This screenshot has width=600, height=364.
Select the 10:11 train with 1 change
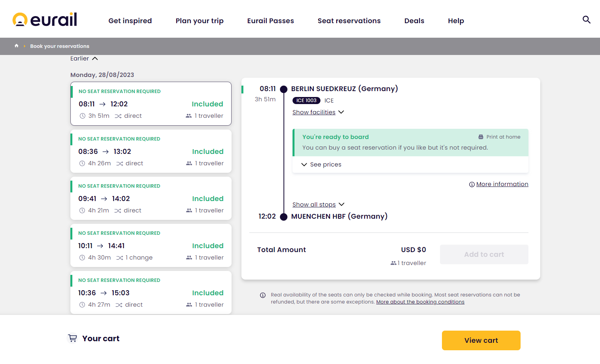151,246
